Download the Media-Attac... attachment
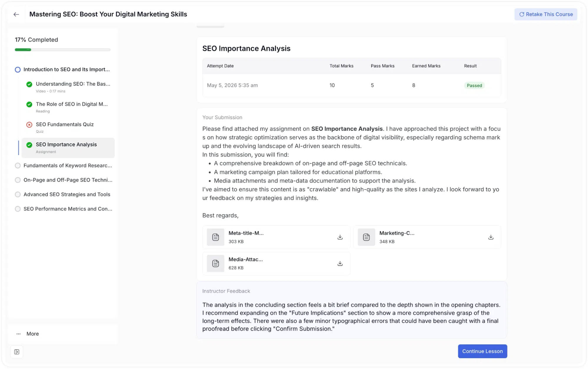The width and height of the screenshot is (588, 369). pyautogui.click(x=340, y=264)
